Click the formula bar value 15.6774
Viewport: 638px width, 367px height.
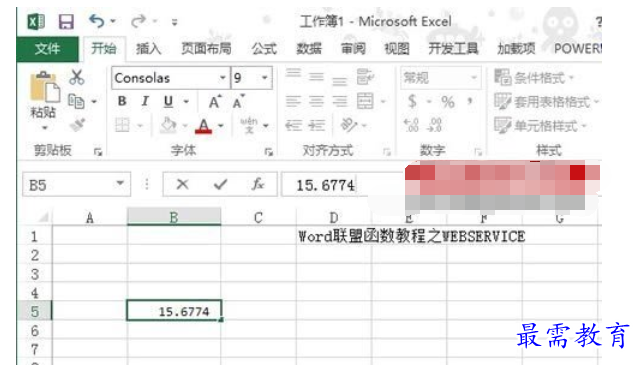[x=325, y=186]
